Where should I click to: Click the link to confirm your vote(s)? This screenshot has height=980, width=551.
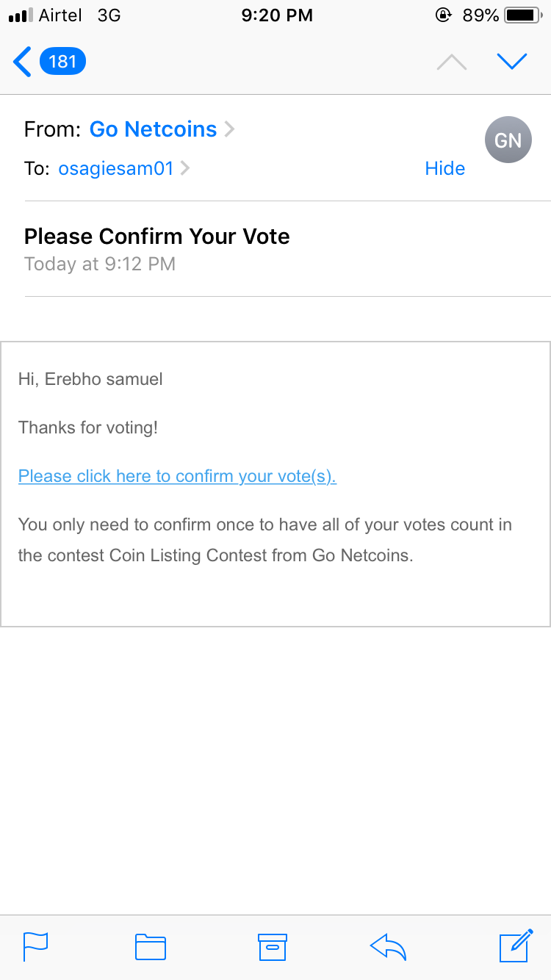coord(177,476)
